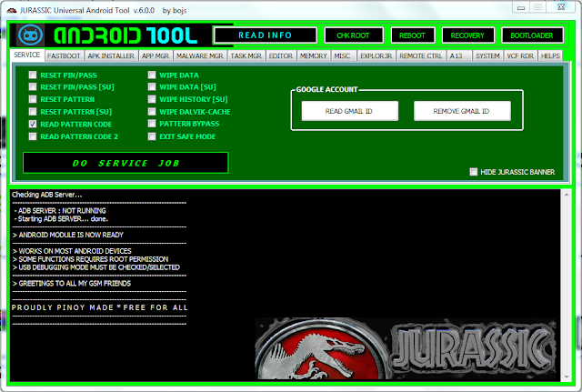
Task: Click 'ADB SERVER : NOT RUNNING' log line
Action: coord(60,211)
